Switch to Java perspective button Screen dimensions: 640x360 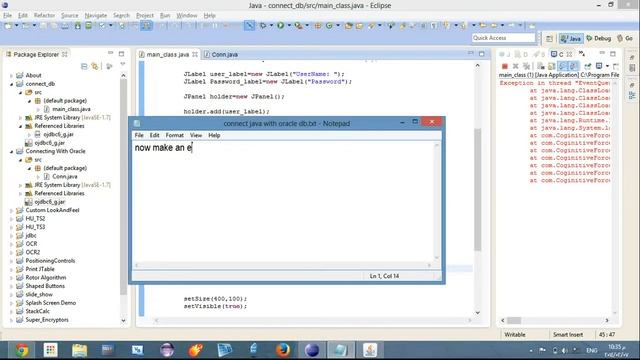tap(571, 38)
